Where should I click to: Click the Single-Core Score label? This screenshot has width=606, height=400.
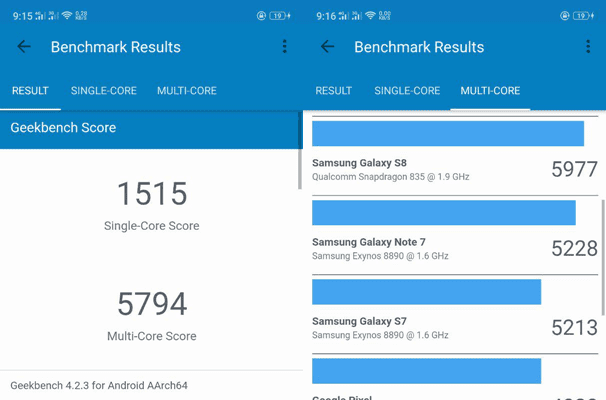click(x=152, y=226)
